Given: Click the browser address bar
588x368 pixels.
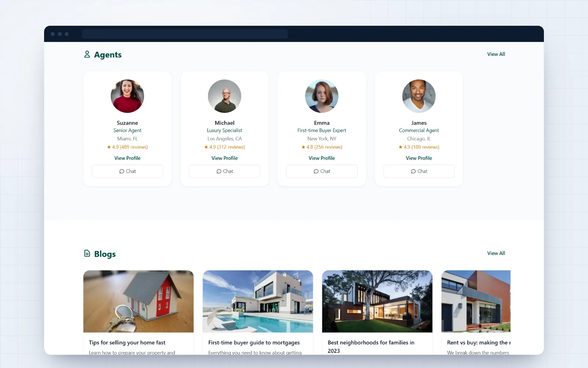Looking at the screenshot, I should click(185, 34).
